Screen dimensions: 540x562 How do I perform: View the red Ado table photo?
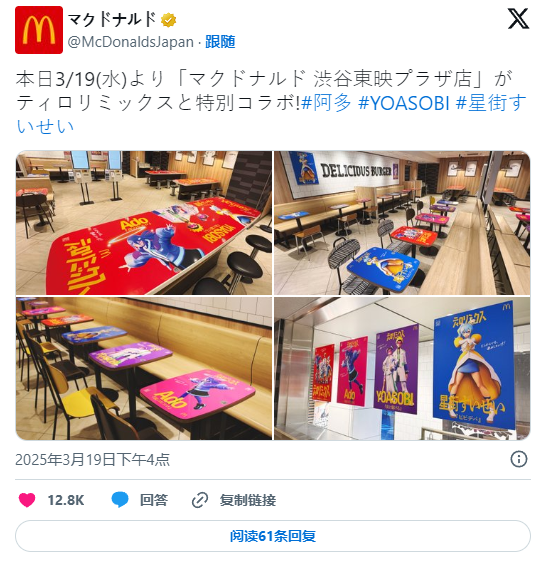144,223
